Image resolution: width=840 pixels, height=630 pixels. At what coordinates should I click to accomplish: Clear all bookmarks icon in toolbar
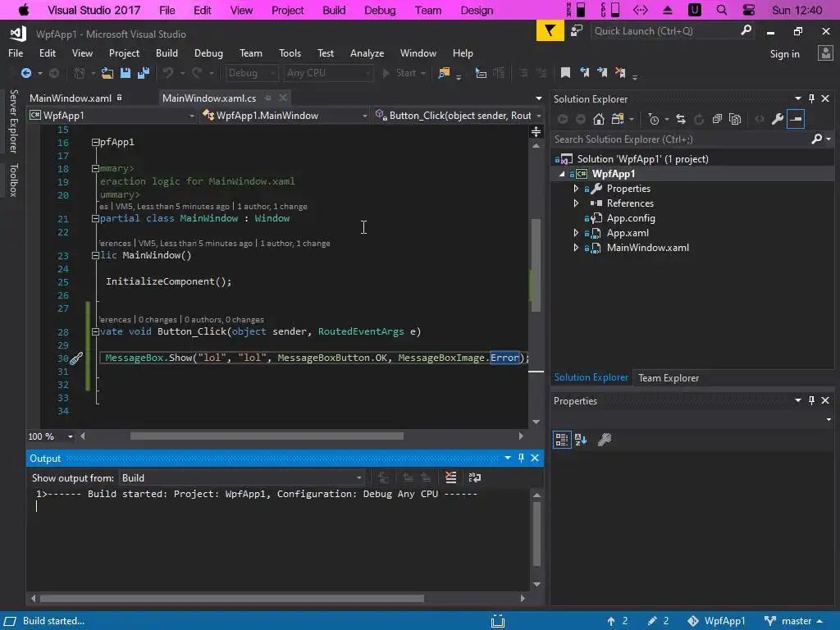click(620, 72)
